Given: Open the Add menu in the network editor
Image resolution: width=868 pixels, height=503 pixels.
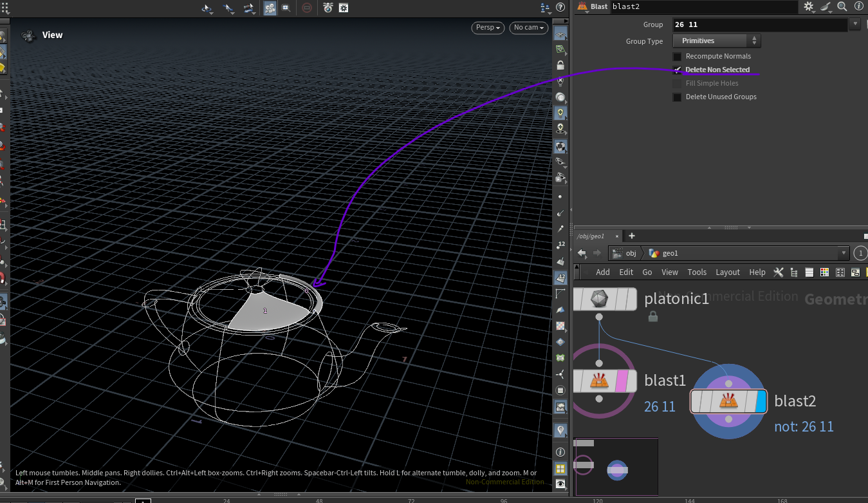Looking at the screenshot, I should click(603, 272).
